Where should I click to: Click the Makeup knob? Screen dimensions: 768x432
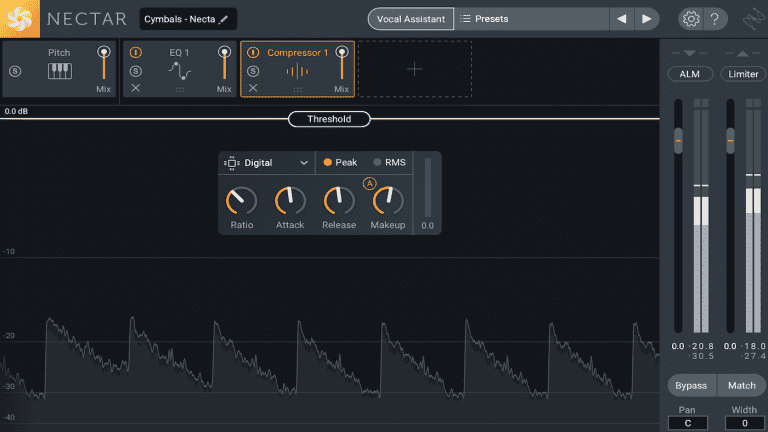[388, 201]
